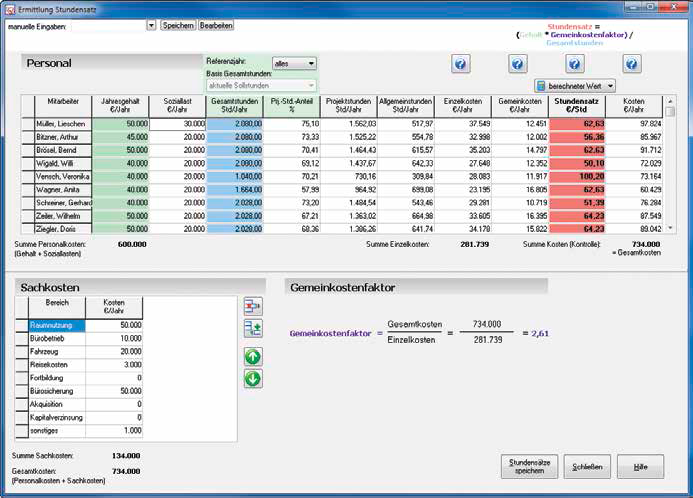Click the Jahresgehalt column header

pos(120,106)
